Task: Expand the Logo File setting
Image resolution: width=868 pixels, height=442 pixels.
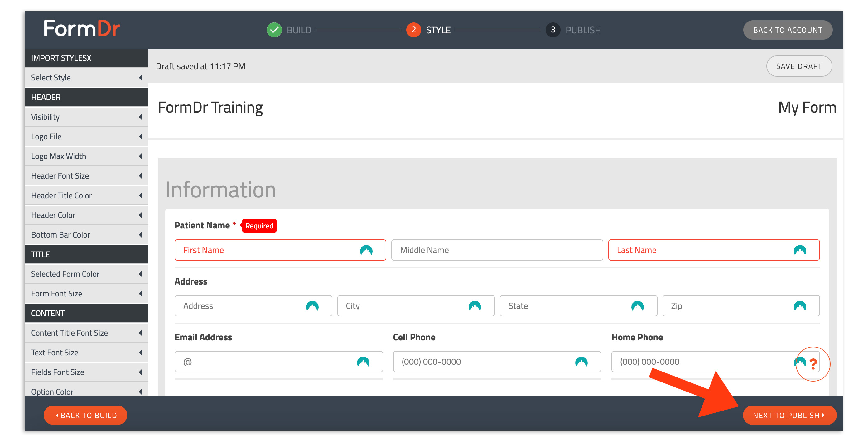Action: coord(87,137)
